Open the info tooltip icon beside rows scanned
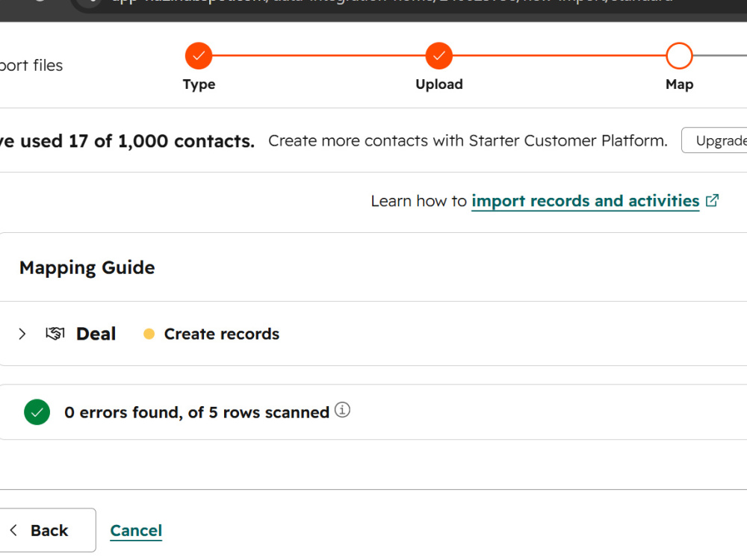The width and height of the screenshot is (747, 560). pos(342,410)
